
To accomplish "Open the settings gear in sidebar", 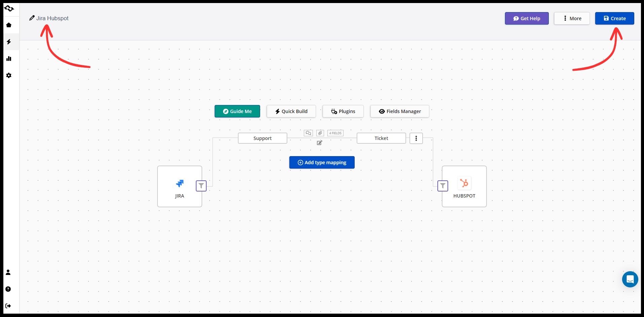I will point(9,75).
